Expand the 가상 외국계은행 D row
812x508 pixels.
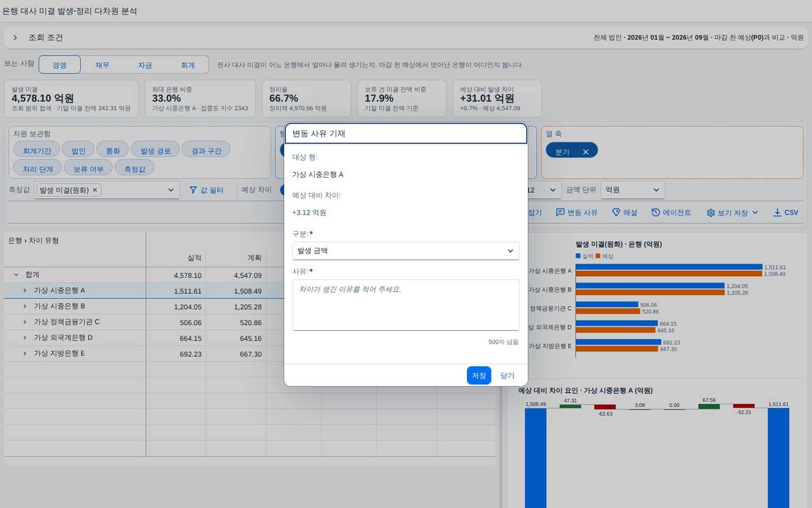tap(25, 338)
